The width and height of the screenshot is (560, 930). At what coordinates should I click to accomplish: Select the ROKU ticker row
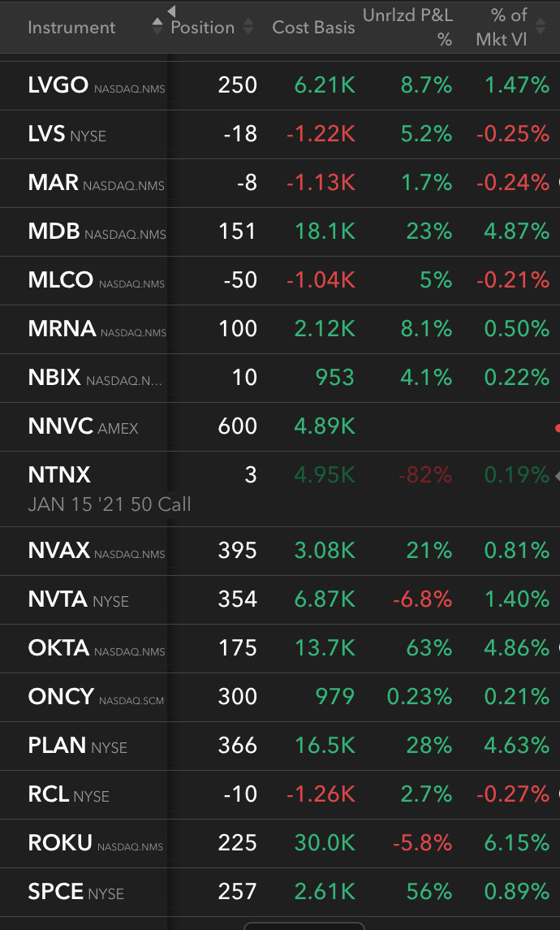(x=60, y=843)
